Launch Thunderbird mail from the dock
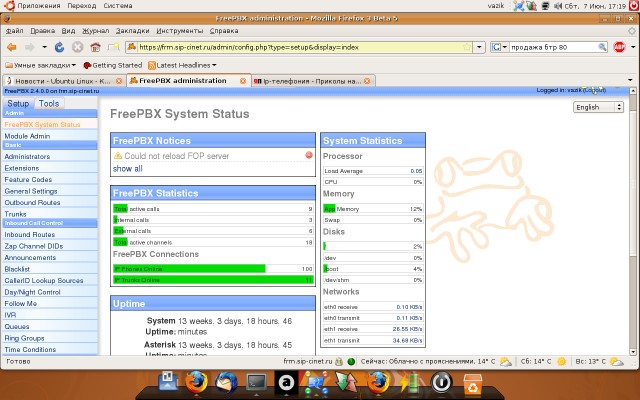 226,383
